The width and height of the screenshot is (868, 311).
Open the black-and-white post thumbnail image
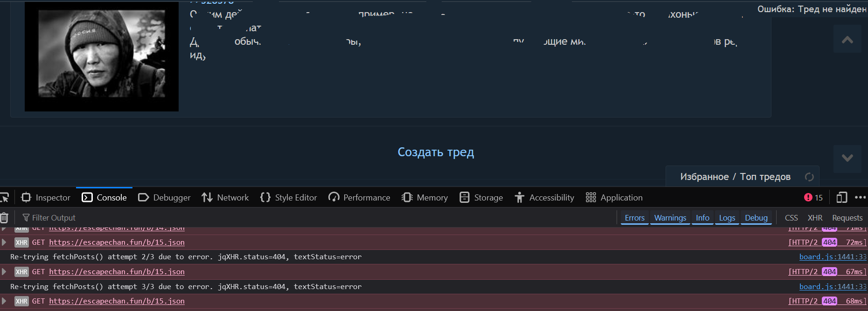102,56
